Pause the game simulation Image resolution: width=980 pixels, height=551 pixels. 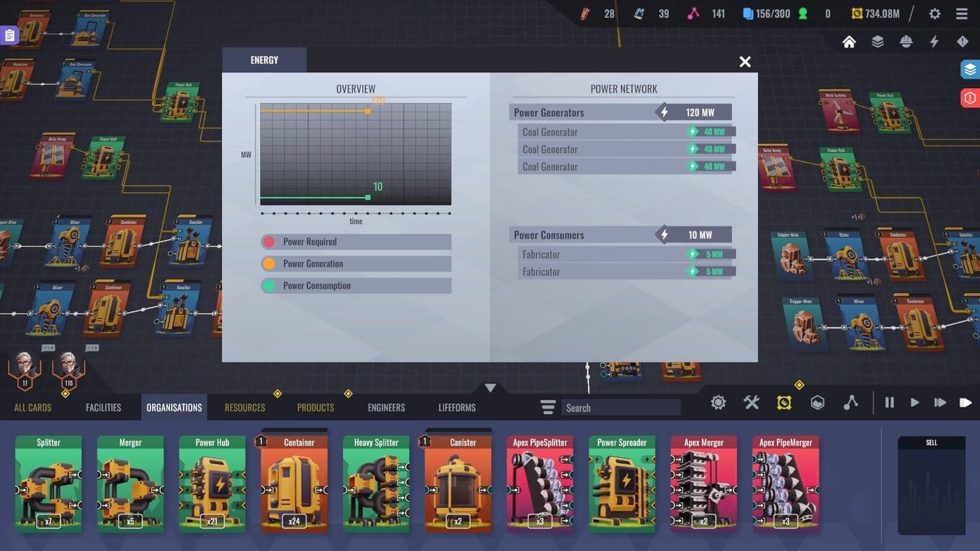pyautogui.click(x=889, y=403)
